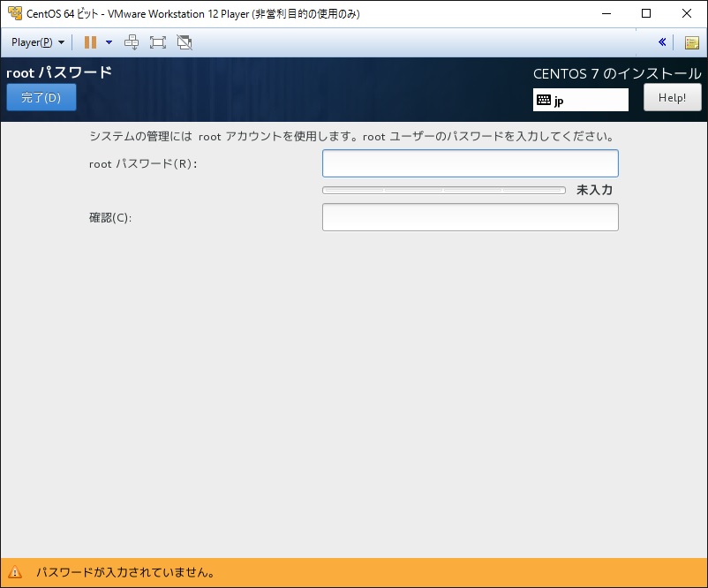The height and width of the screenshot is (588, 708).
Task: Open installer help via the Help! button
Action: (x=673, y=97)
